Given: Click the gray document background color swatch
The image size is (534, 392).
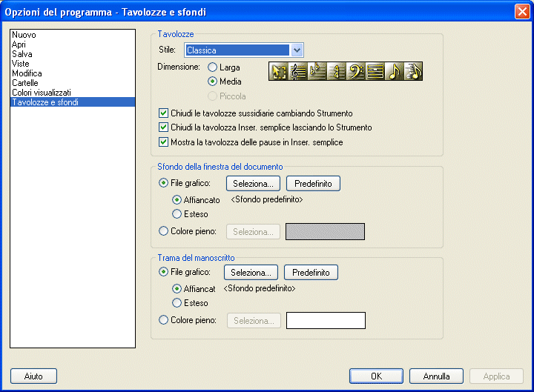Looking at the screenshot, I should click(x=325, y=232).
